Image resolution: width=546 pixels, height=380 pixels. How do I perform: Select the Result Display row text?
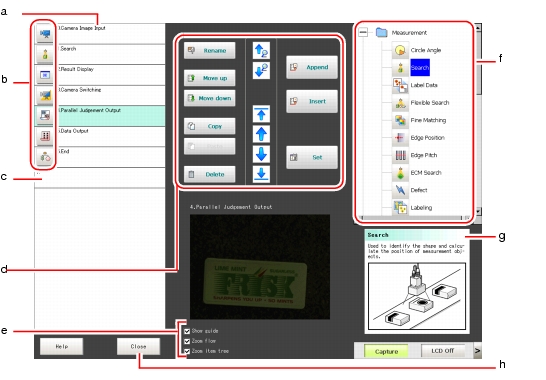(76, 69)
